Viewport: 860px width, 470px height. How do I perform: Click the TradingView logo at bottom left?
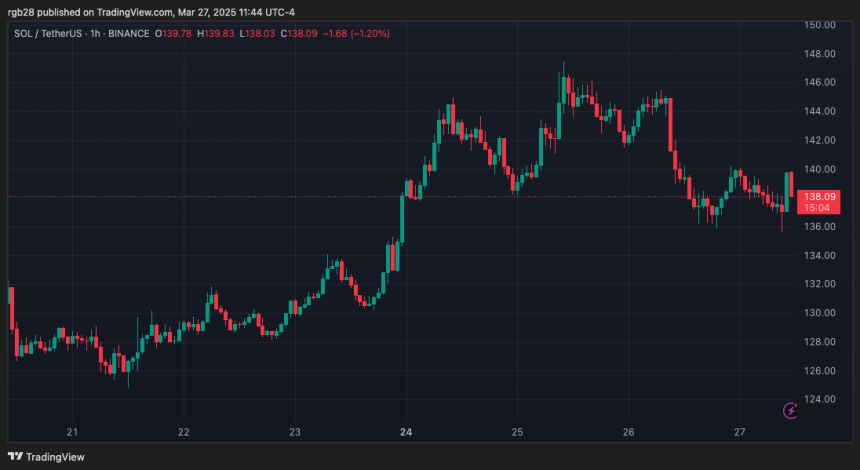[x=46, y=457]
